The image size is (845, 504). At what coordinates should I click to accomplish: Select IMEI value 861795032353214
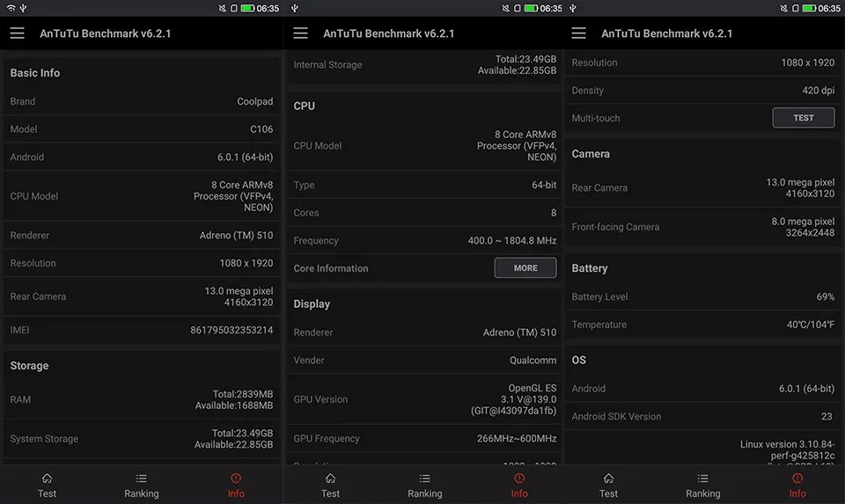coord(231,330)
